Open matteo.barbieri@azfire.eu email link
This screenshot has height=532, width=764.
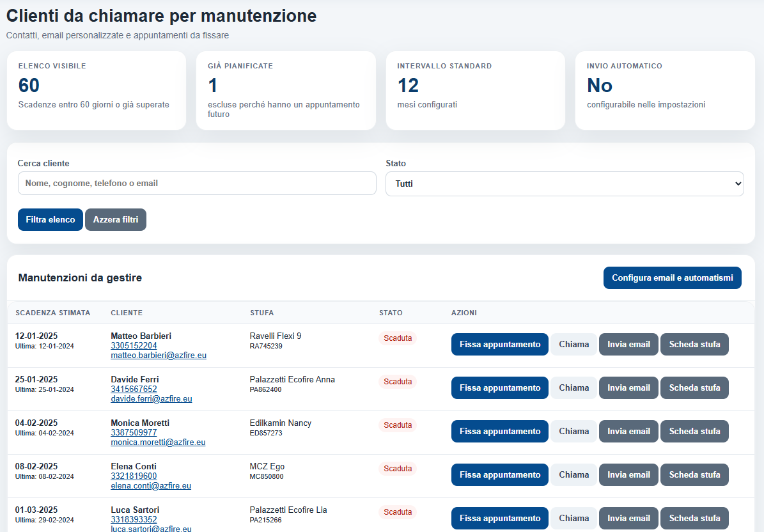[159, 355]
